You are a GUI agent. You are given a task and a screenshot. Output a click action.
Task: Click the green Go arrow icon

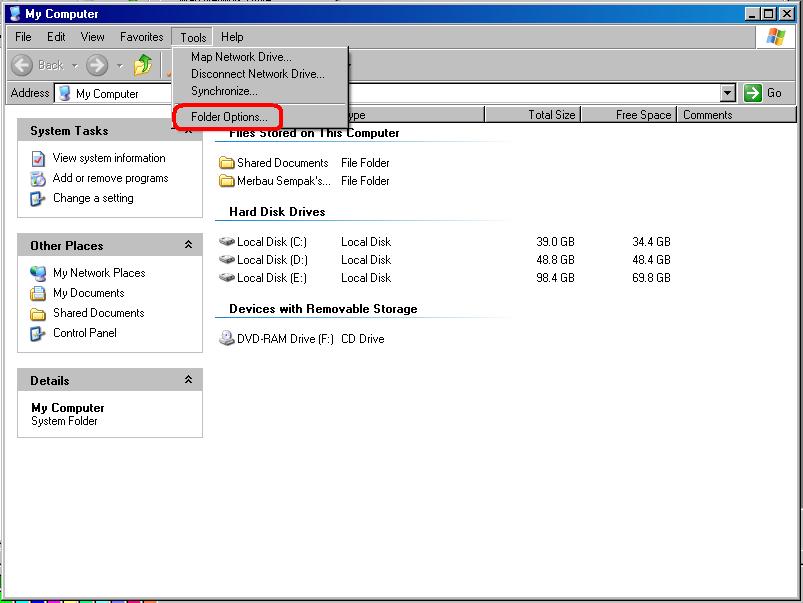[752, 93]
